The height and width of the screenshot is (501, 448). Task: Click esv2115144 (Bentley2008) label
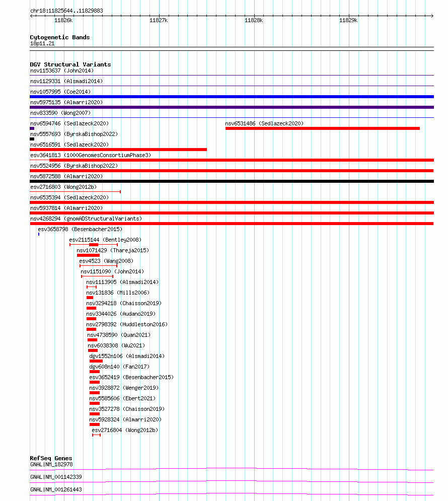click(x=105, y=240)
